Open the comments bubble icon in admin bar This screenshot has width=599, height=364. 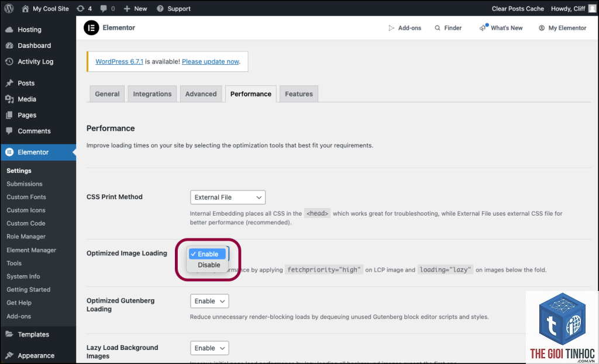point(104,8)
